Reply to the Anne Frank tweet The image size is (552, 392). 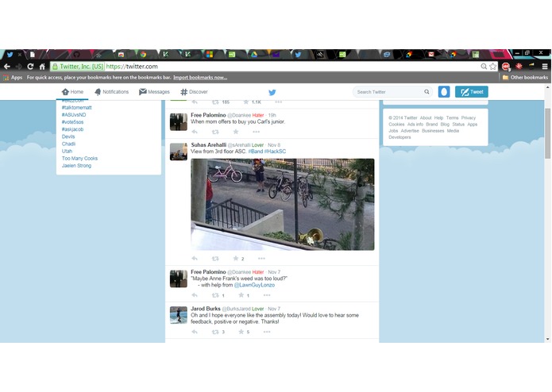pyautogui.click(x=195, y=295)
